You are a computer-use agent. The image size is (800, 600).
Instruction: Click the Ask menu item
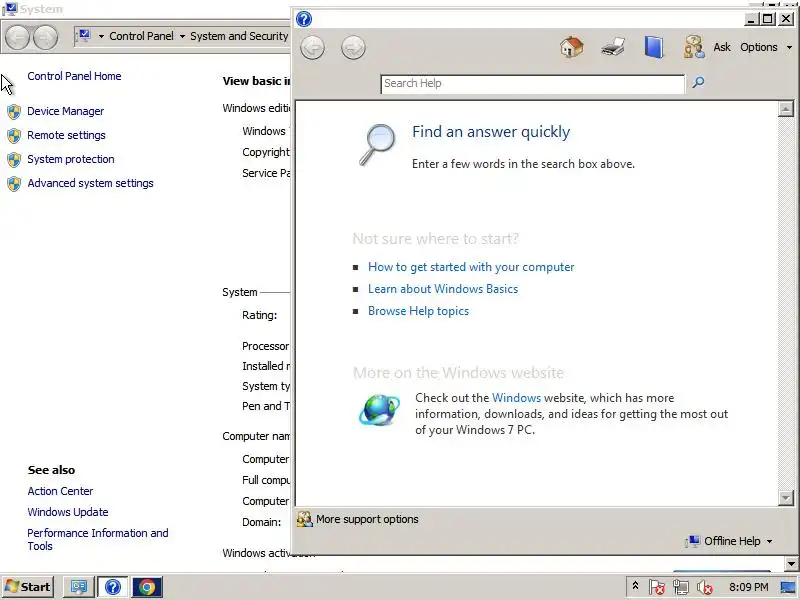(x=722, y=47)
